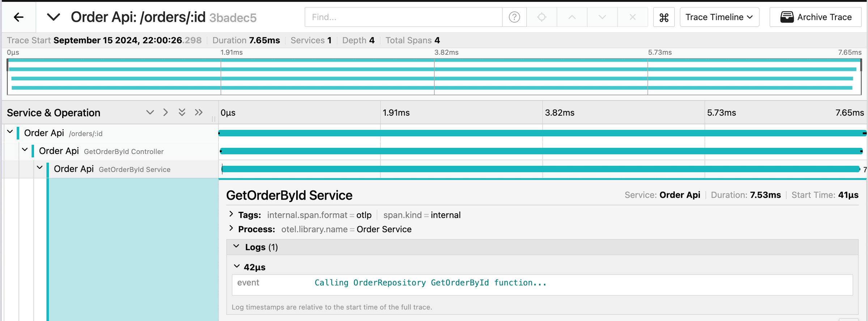Click the Archive Trace button
This screenshot has height=321, width=868.
pos(816,17)
